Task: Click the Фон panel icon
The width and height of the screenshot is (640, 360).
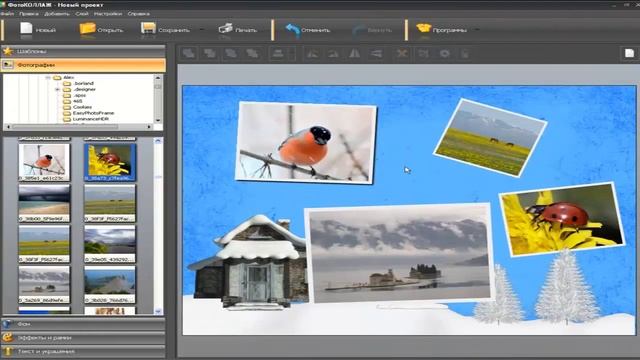Action: click(x=7, y=324)
